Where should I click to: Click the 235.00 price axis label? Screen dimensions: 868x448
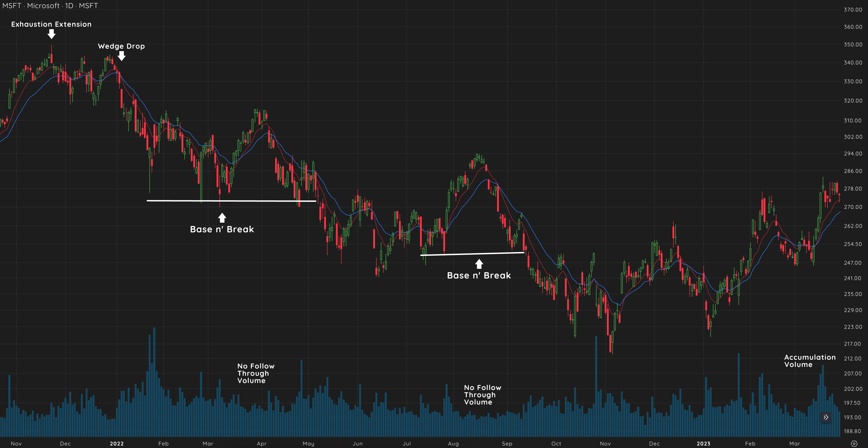(853, 294)
